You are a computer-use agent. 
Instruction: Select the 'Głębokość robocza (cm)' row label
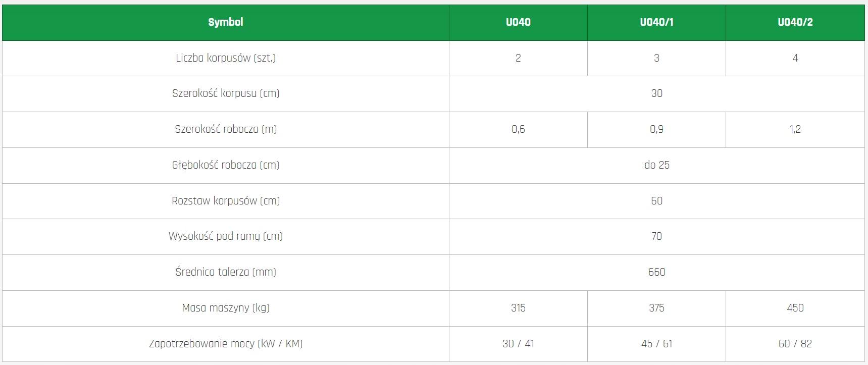click(225, 165)
